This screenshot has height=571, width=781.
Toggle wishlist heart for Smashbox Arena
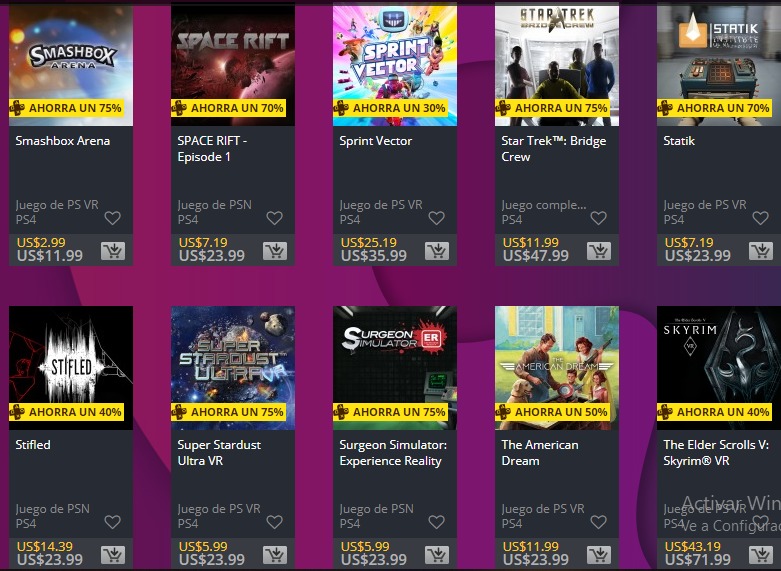(x=113, y=218)
